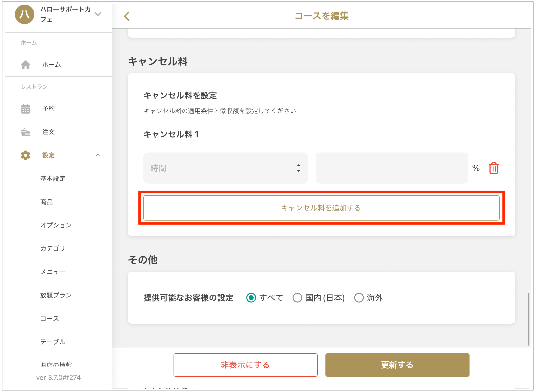Image resolution: width=535 pixels, height=392 pixels.
Task: Open the 商品 settings menu item
Action: 46,202
